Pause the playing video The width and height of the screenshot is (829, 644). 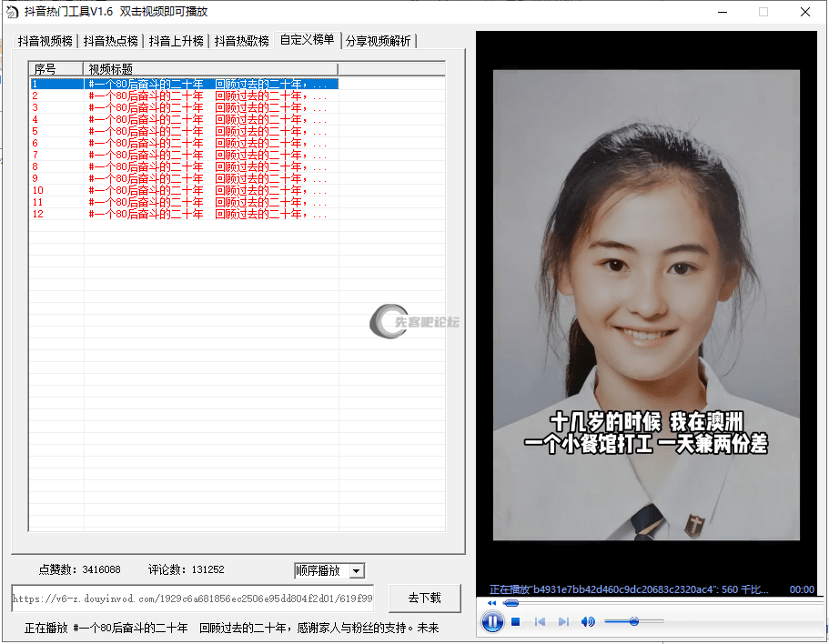click(x=491, y=622)
